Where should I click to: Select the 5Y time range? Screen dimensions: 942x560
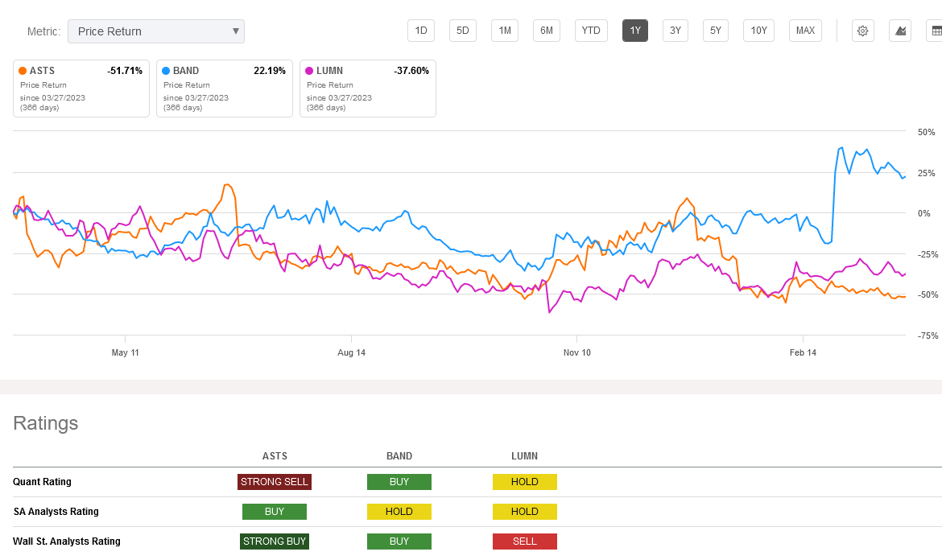[716, 31]
